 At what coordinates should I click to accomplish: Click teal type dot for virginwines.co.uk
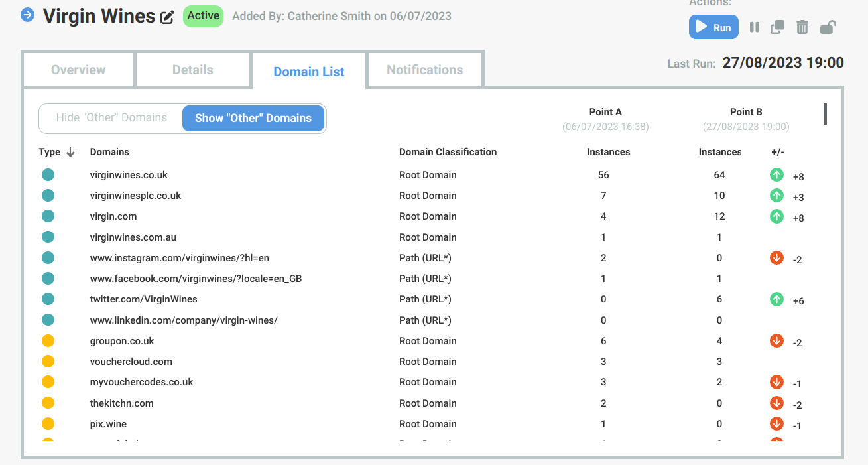point(48,175)
